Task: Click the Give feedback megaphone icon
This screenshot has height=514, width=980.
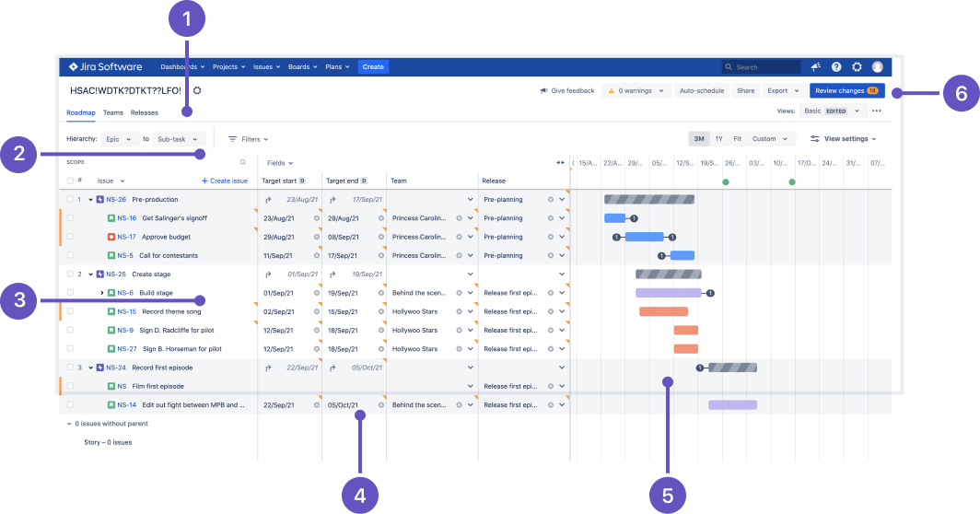Action: point(543,90)
